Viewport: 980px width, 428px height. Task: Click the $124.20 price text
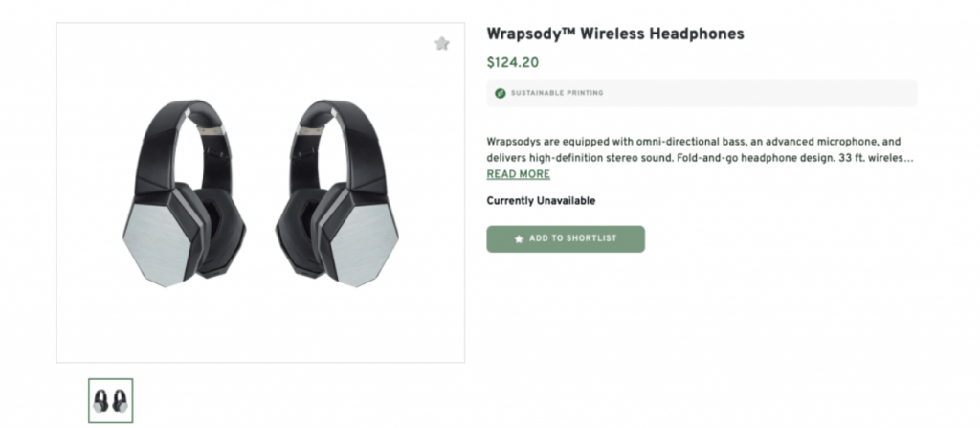[512, 64]
